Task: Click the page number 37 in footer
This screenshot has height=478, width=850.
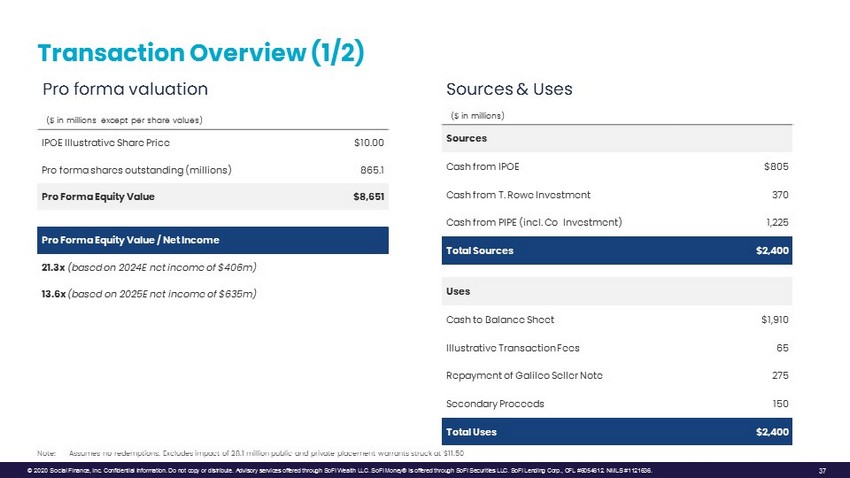Action: click(x=821, y=470)
